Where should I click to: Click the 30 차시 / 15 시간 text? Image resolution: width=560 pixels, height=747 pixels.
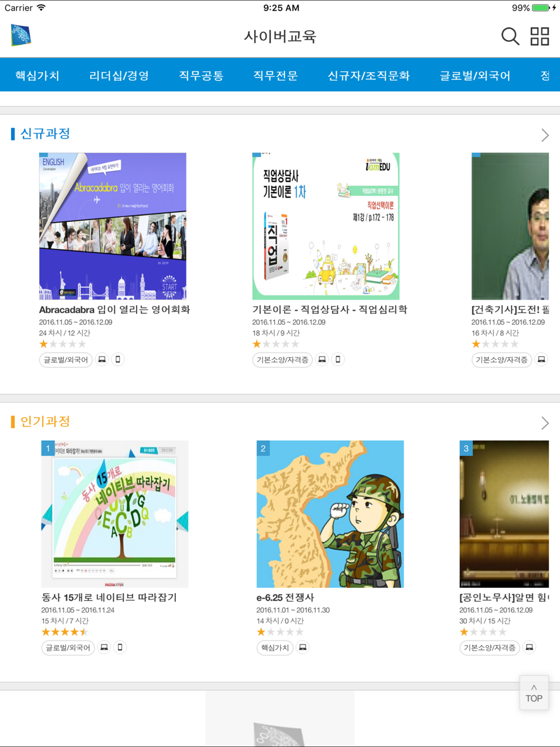click(485, 620)
